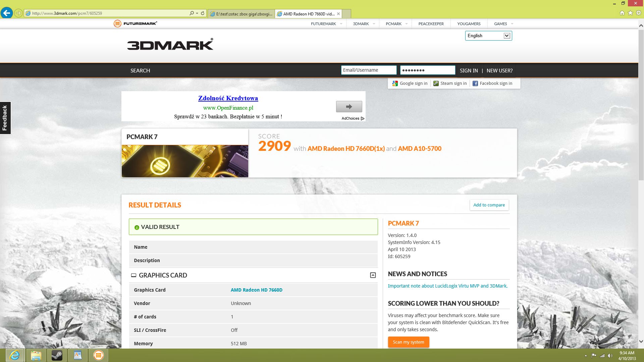Open the YOUGAMERS menu item
644x362 pixels.
click(x=469, y=24)
